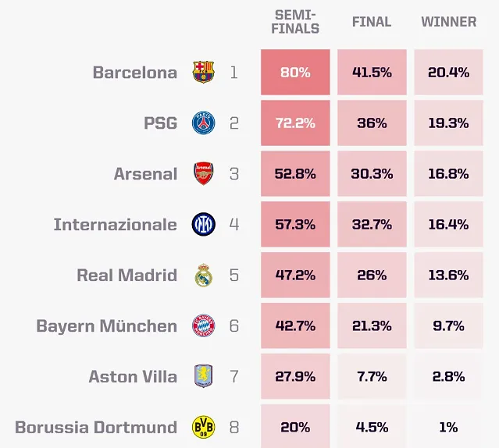This screenshot has height=448, width=499.
Task: Select the SEMI-FINALS column header
Action: point(295,22)
